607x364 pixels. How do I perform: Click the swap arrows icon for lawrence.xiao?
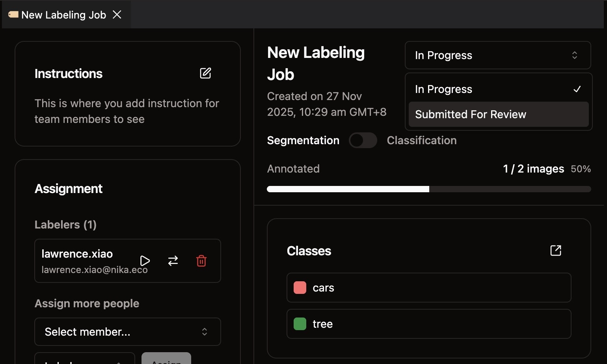pos(173,261)
